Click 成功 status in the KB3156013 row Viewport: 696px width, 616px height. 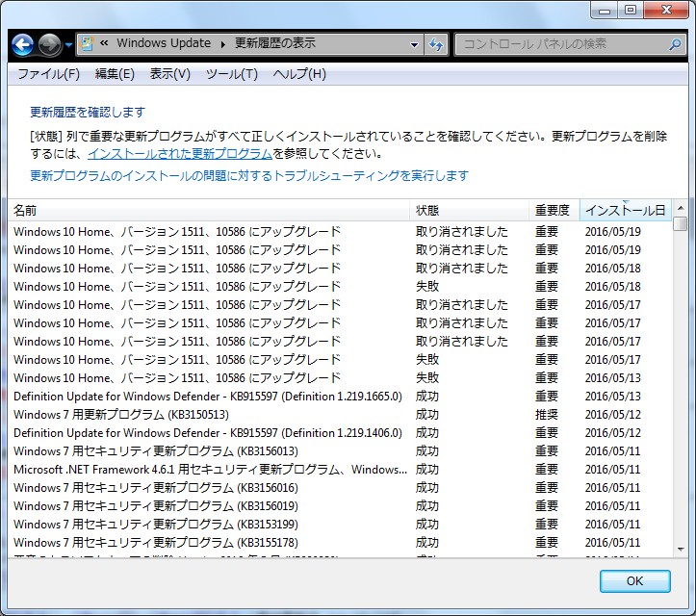427,450
